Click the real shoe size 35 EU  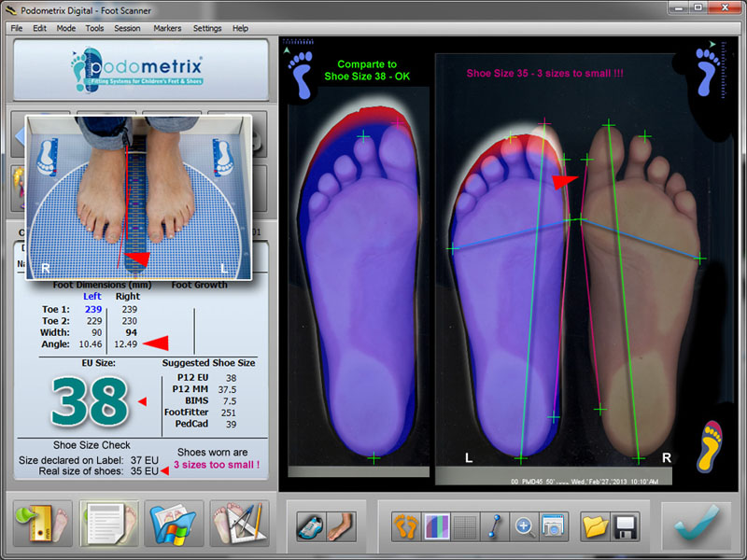tap(145, 471)
